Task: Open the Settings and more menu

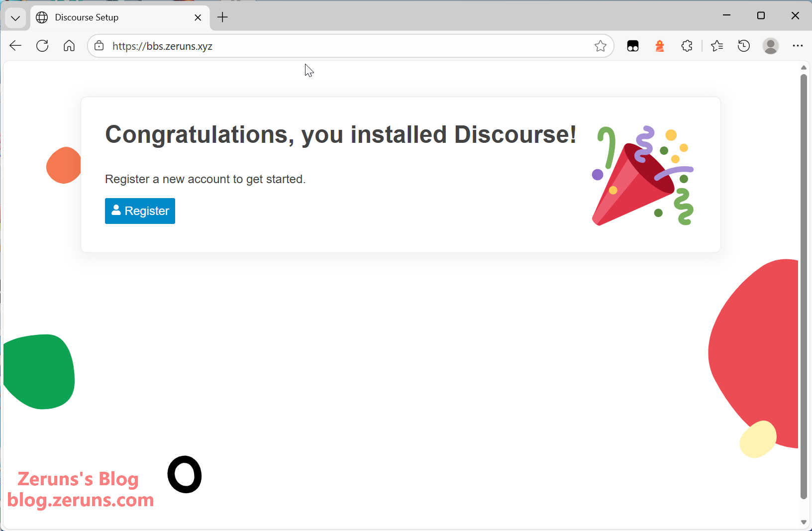Action: 797,46
